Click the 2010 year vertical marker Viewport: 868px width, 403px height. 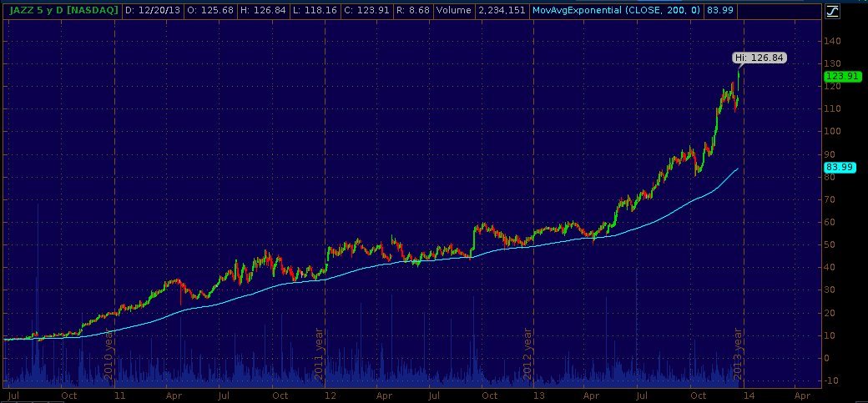tap(108, 354)
